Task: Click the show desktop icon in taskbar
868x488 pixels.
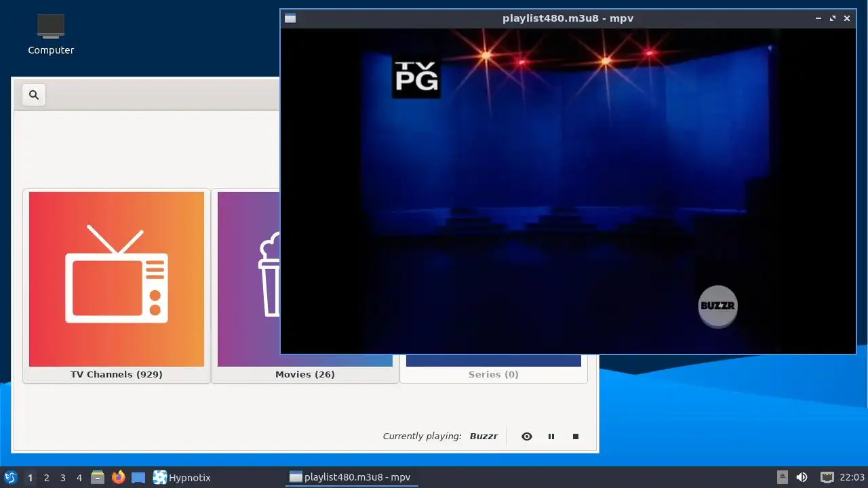Action: point(138,477)
